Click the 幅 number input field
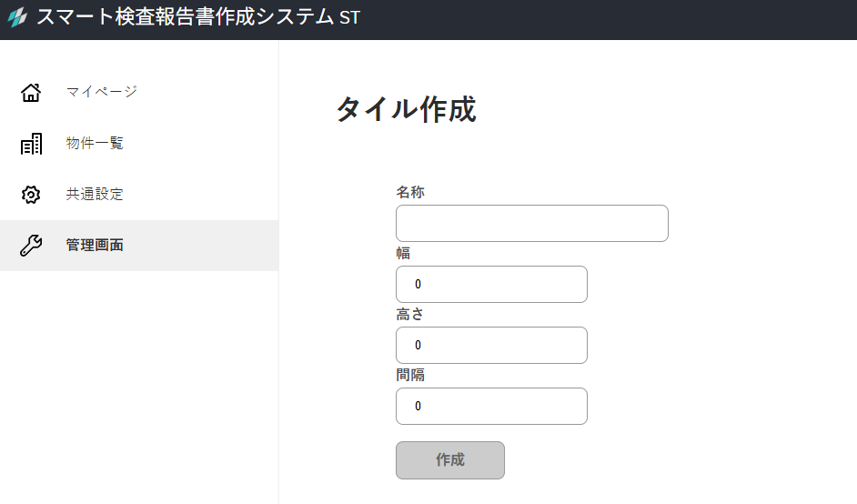Screen dimensions: 857x504 [491, 285]
